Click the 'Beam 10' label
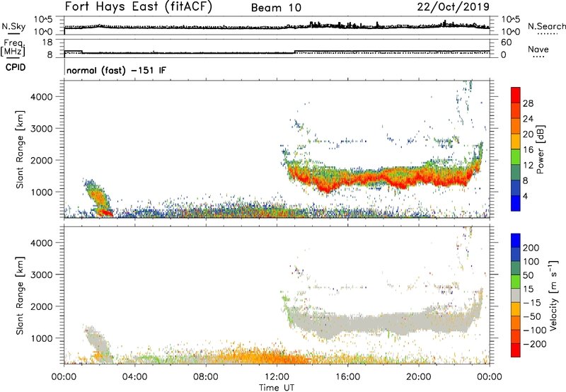 coord(276,8)
